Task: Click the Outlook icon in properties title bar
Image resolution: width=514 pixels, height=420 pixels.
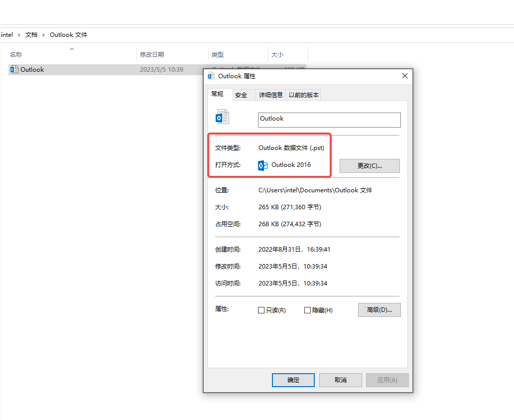Action: coord(211,76)
